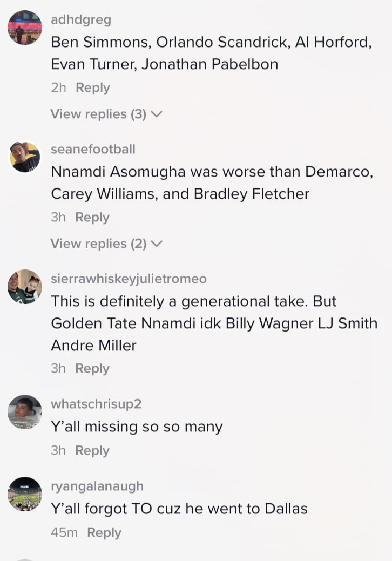The height and width of the screenshot is (561, 392).
Task: Visit the ryangalanaugh username link
Action: click(97, 486)
